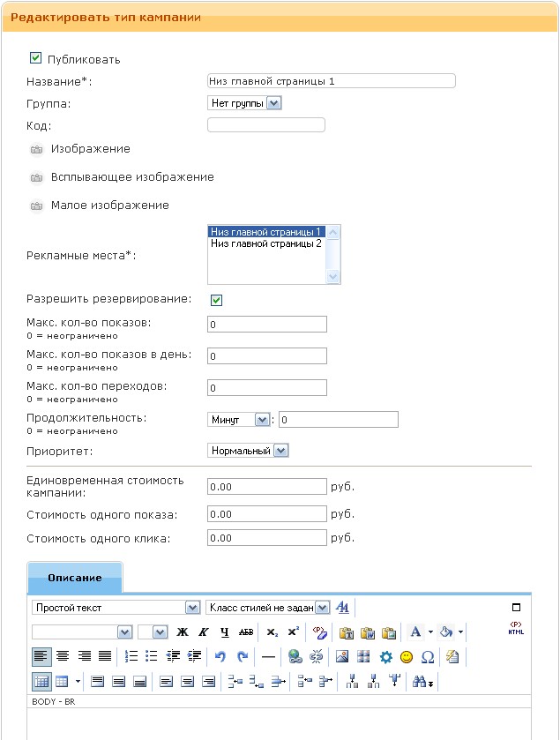Click the insert image icon
Image resolution: width=560 pixels, height=740 pixels.
(342, 657)
